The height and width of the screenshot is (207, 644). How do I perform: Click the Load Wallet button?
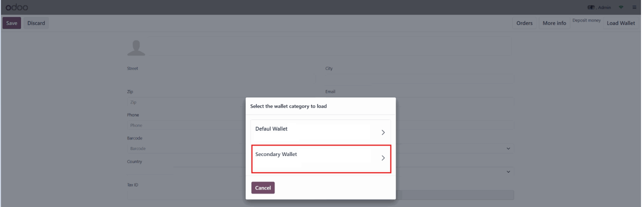(620, 23)
